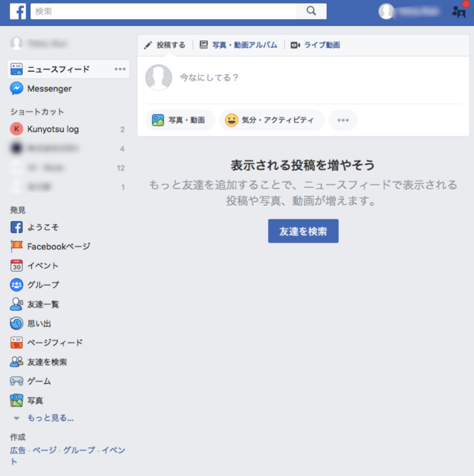This screenshot has width=474, height=476.
Task: Open friend requests icon in header
Action: [459, 12]
